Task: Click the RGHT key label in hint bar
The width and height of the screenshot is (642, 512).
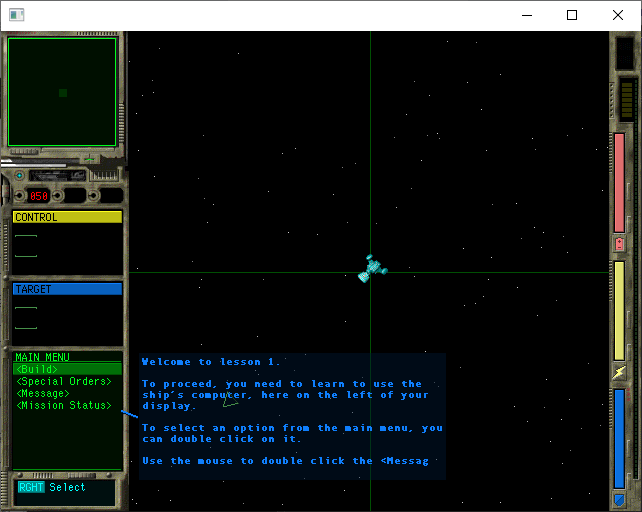Action: (x=31, y=487)
